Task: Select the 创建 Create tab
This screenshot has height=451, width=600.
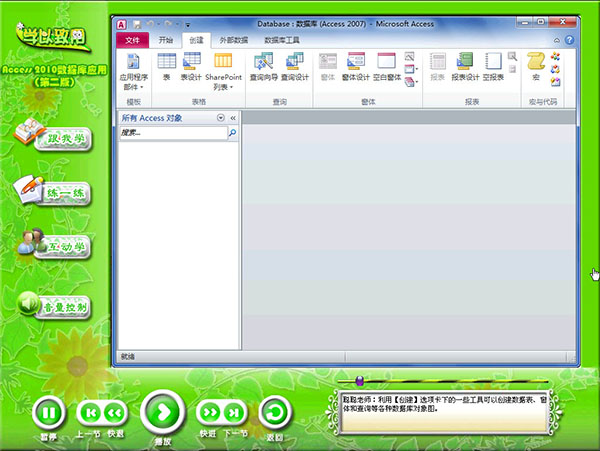Action: [x=196, y=40]
